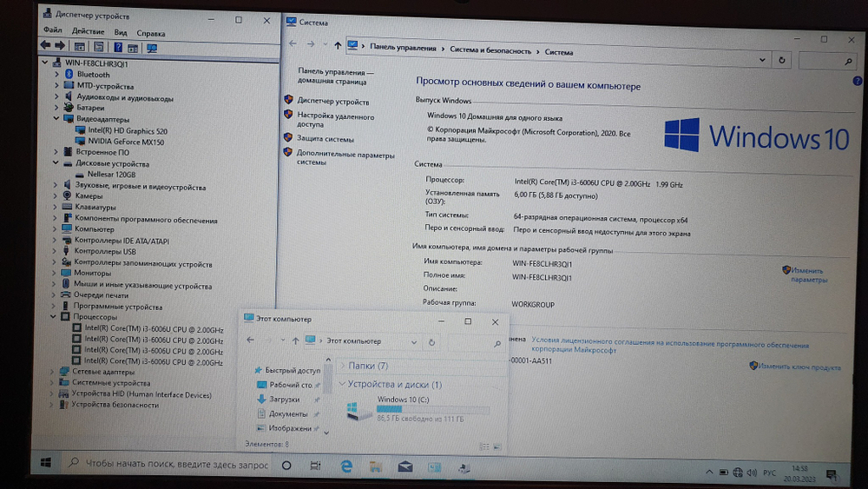Collapse Папки (7) group

pyautogui.click(x=342, y=366)
